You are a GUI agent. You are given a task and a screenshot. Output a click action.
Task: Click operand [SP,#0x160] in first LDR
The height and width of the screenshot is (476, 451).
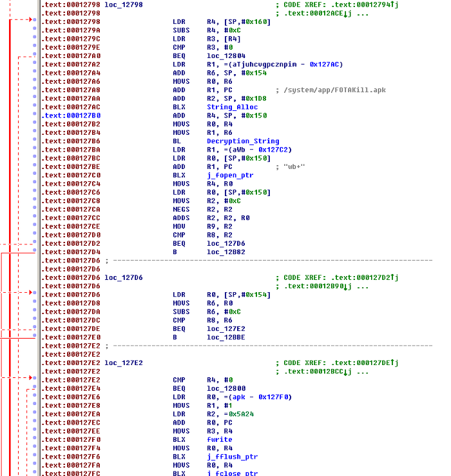(x=247, y=22)
